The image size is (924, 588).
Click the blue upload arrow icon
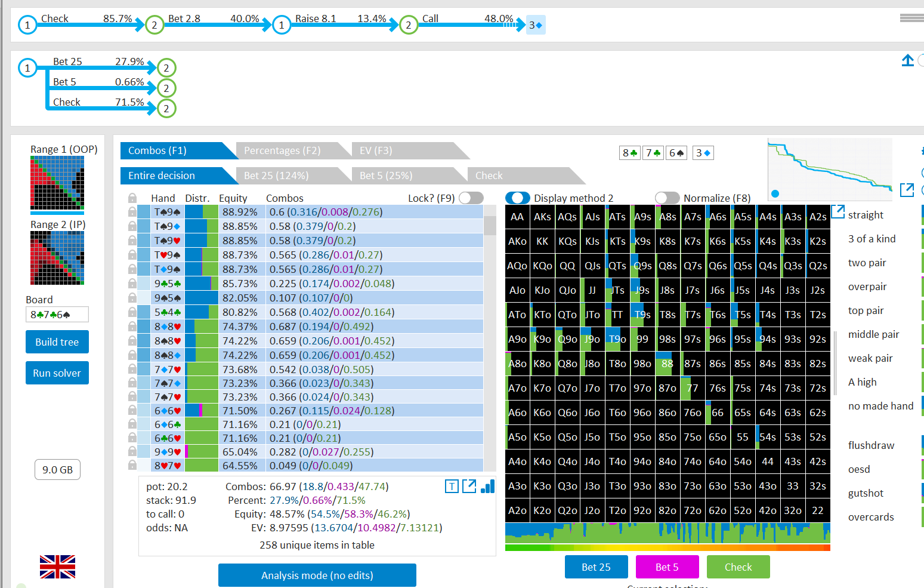907,60
